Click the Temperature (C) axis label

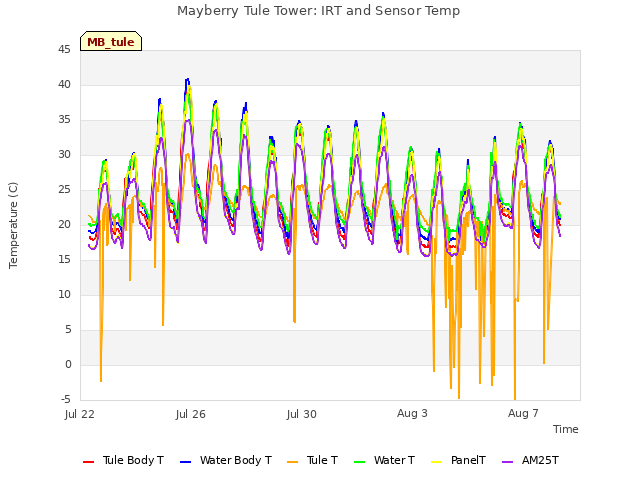point(13,225)
